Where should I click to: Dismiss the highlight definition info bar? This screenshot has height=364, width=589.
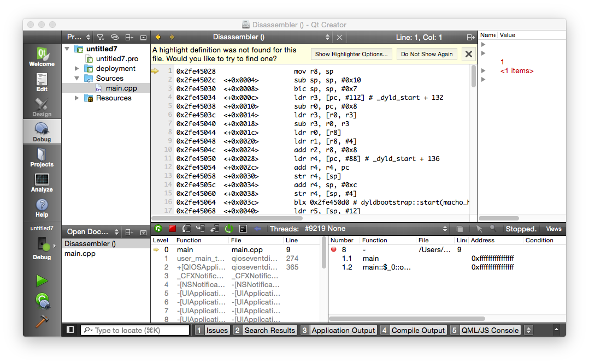point(468,54)
